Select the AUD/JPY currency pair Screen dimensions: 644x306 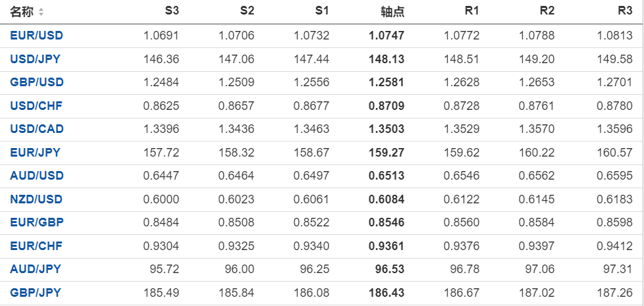(x=35, y=269)
